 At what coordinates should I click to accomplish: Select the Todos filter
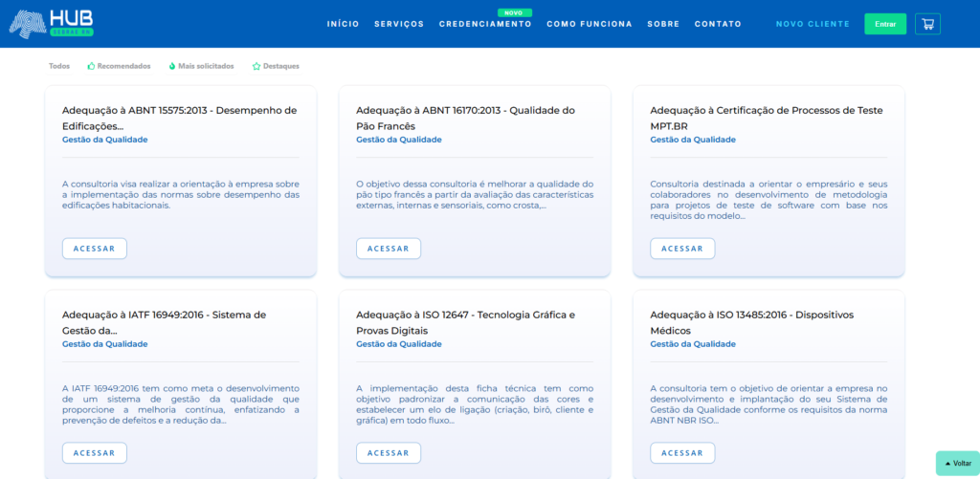tap(59, 66)
